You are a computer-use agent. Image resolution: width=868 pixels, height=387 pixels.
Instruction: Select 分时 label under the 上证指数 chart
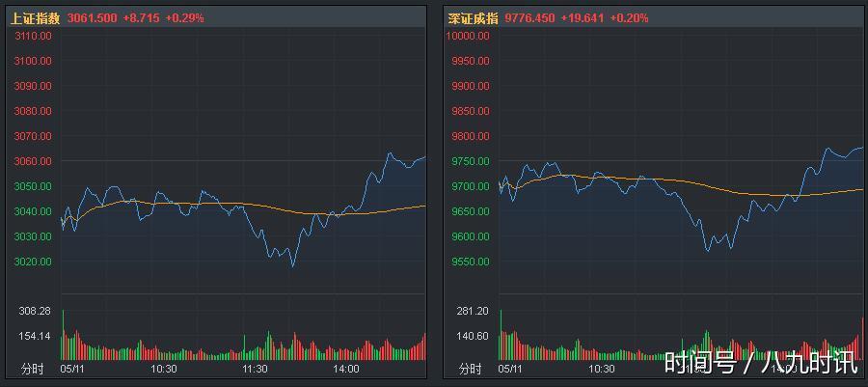point(33,369)
